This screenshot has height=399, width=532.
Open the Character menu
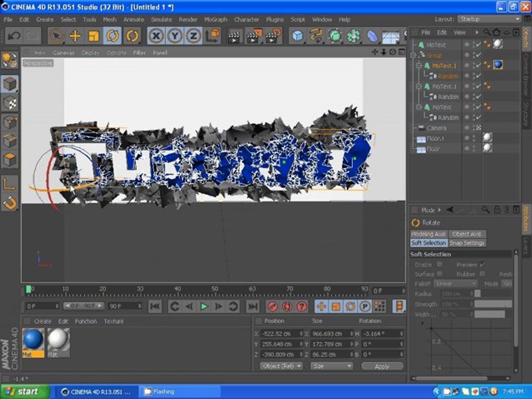point(246,20)
